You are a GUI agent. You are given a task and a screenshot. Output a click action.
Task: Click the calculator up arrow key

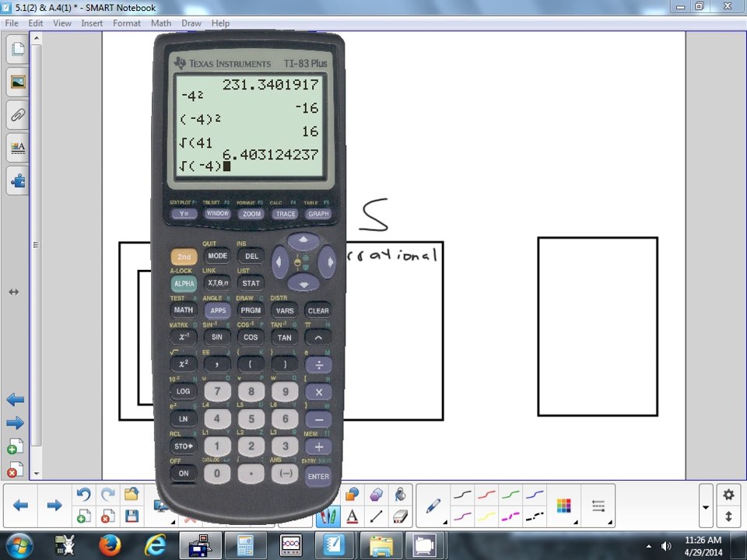coord(303,240)
